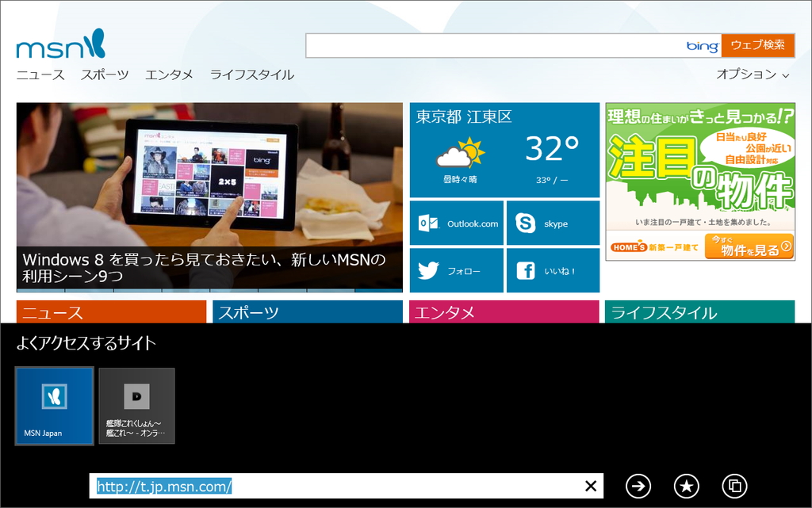Screen dimensions: 812x508
Task: Navigate using the go arrow button
Action: click(639, 487)
